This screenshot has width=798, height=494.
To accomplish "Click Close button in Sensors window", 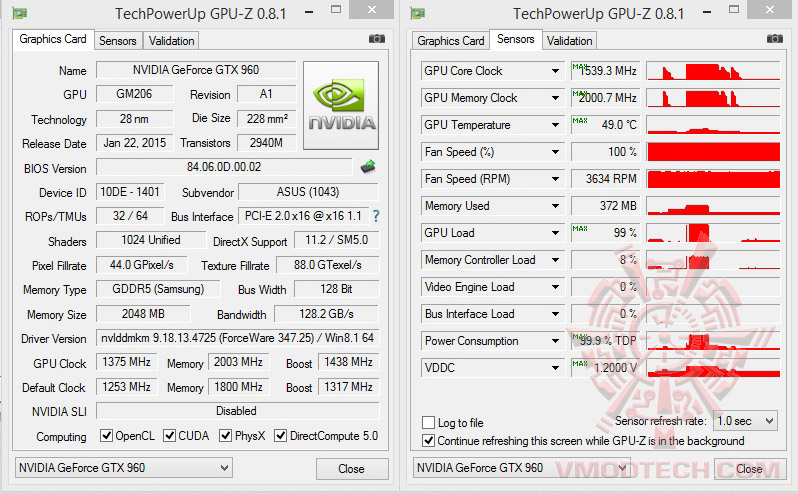I will tap(749, 469).
